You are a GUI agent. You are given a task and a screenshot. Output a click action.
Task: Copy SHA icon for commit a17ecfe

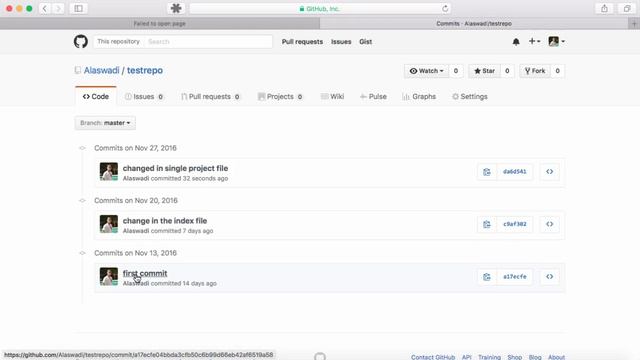pos(487,277)
